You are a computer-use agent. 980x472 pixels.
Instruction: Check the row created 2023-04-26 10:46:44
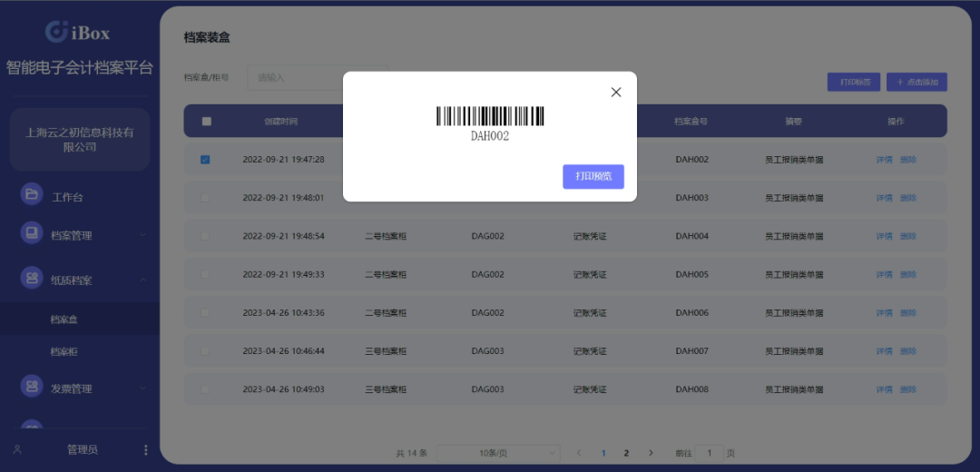pyautogui.click(x=205, y=351)
